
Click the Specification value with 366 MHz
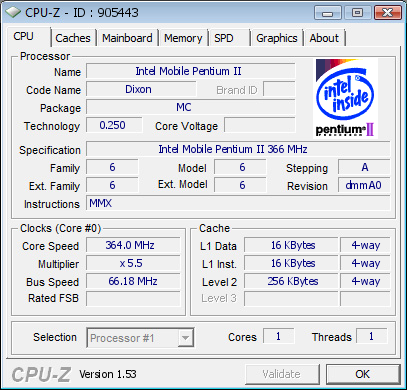[x=238, y=149]
